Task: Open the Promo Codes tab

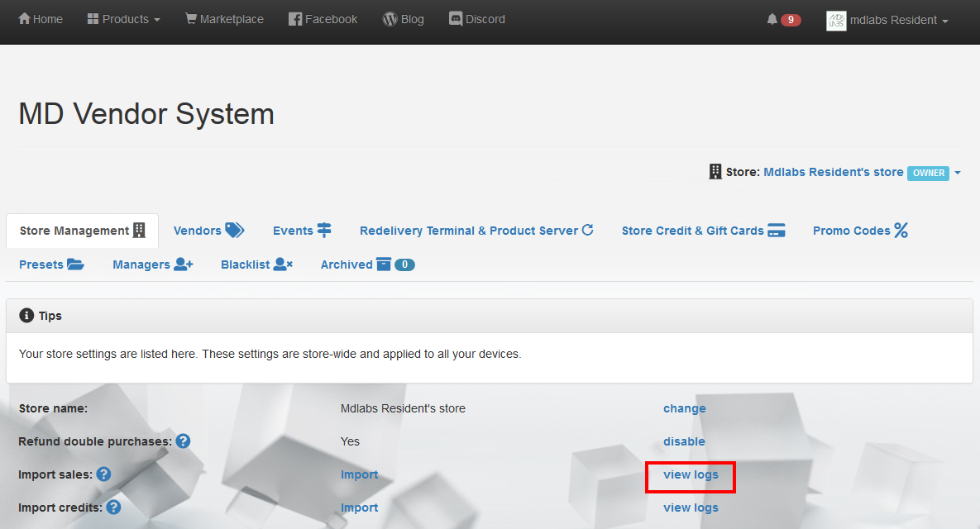Action: (860, 231)
